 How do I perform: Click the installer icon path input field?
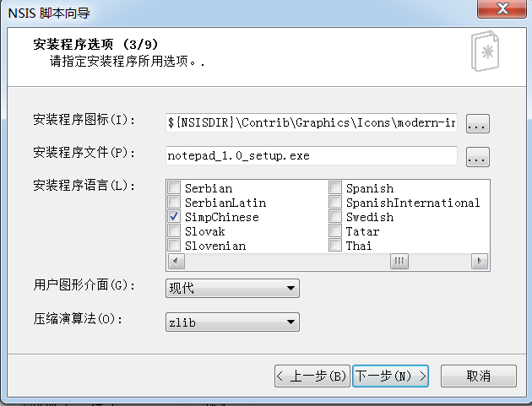click(312, 122)
